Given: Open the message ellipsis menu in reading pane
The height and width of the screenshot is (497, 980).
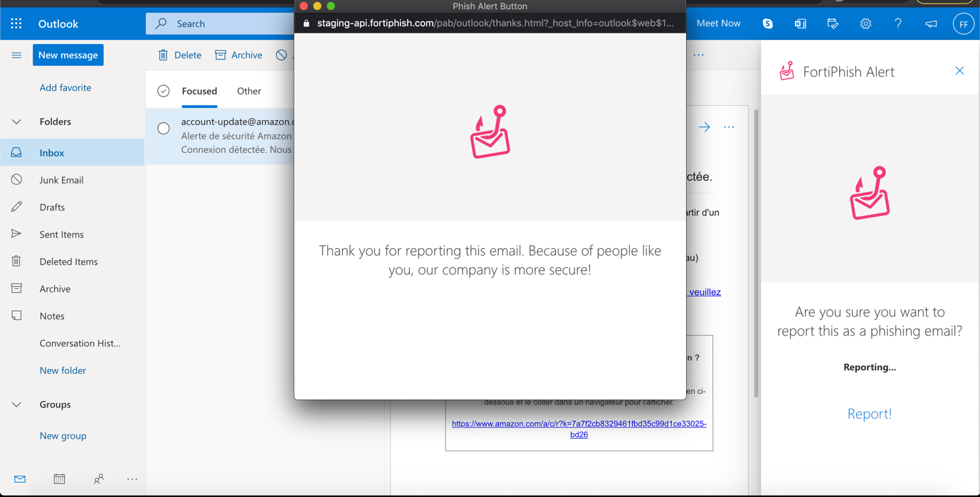Looking at the screenshot, I should pos(729,127).
